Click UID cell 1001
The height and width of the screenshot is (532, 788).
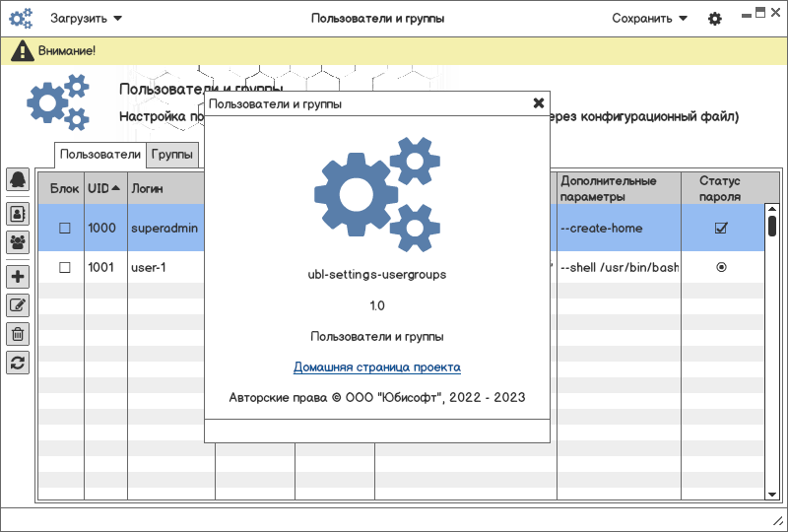105,267
